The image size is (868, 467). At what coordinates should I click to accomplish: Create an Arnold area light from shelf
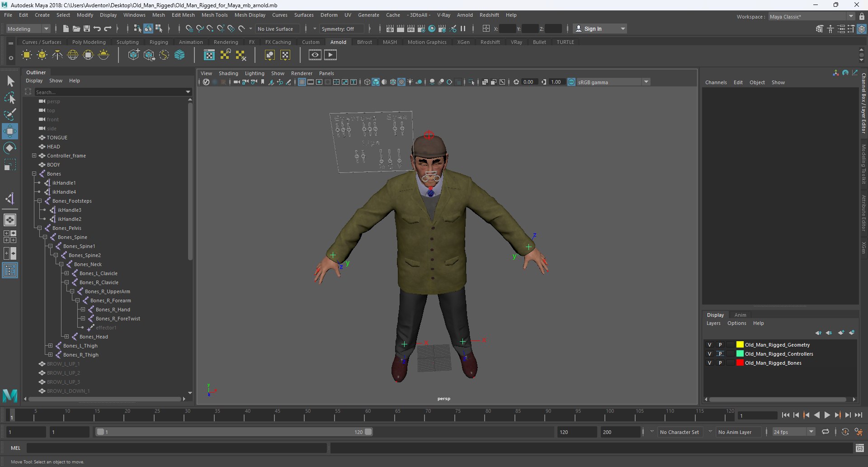[x=27, y=55]
